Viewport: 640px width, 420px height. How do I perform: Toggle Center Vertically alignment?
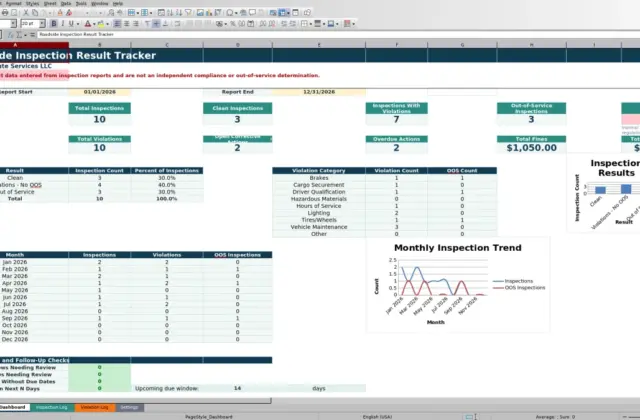click(x=156, y=24)
